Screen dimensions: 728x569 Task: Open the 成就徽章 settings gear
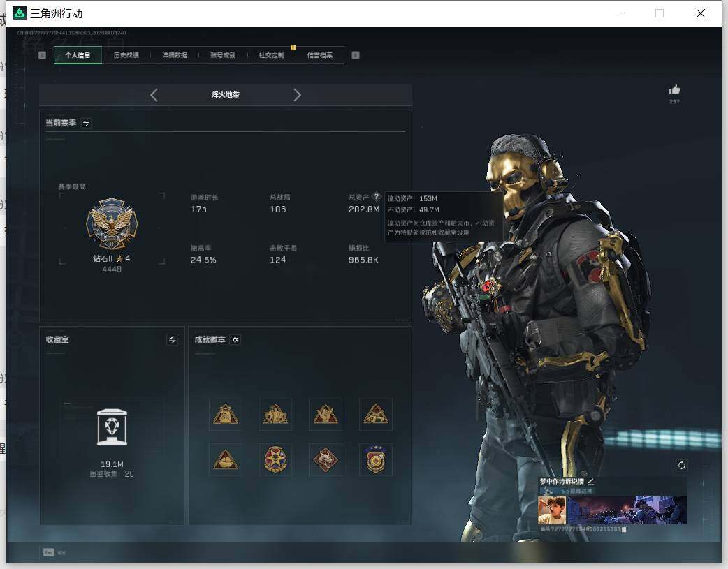235,340
